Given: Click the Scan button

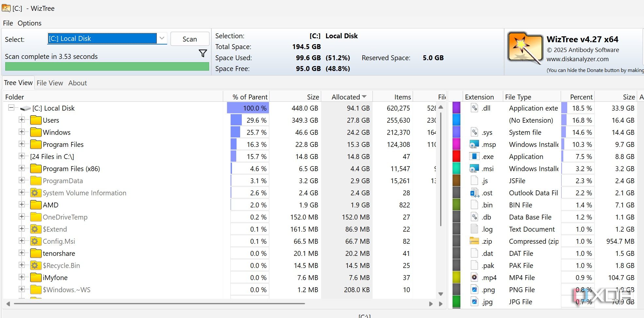Looking at the screenshot, I should [190, 39].
